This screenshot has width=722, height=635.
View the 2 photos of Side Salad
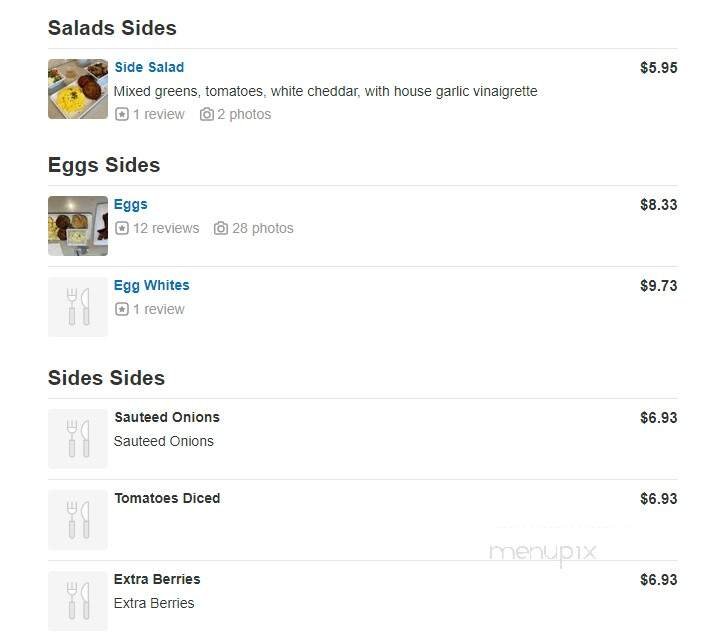[x=244, y=114]
